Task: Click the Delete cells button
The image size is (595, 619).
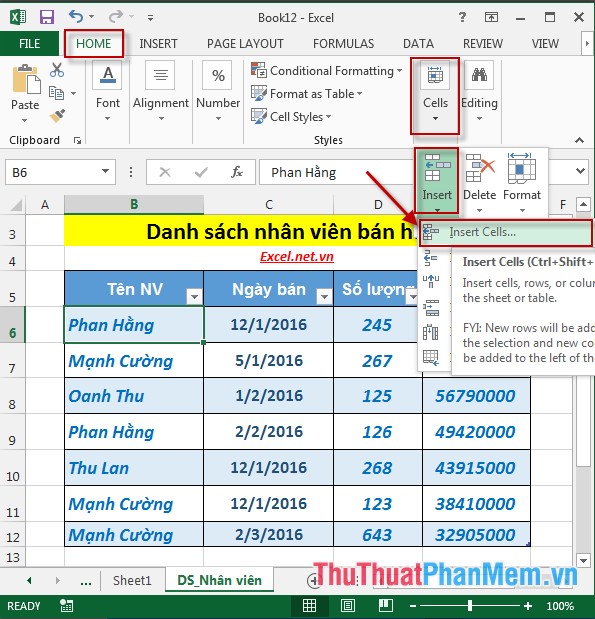Action: pyautogui.click(x=479, y=183)
